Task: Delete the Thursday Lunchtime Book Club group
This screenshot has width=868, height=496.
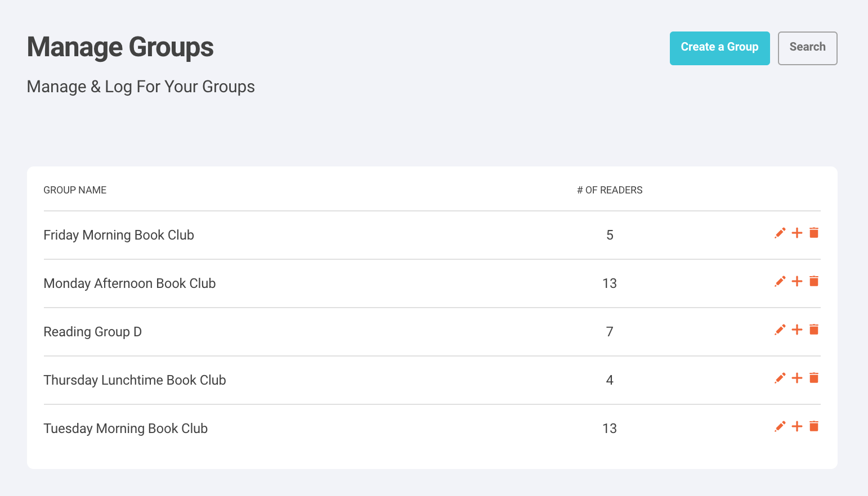Action: (x=814, y=378)
